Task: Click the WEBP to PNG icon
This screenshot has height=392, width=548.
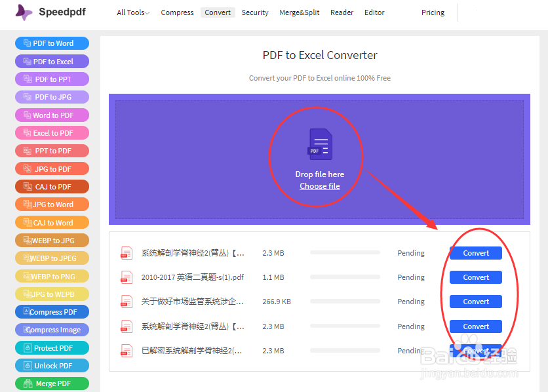Action: (x=28, y=276)
